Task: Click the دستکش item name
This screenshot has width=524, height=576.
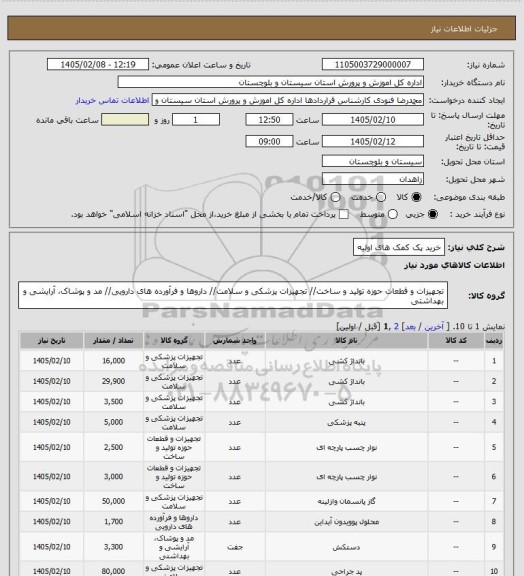Action: [346, 547]
